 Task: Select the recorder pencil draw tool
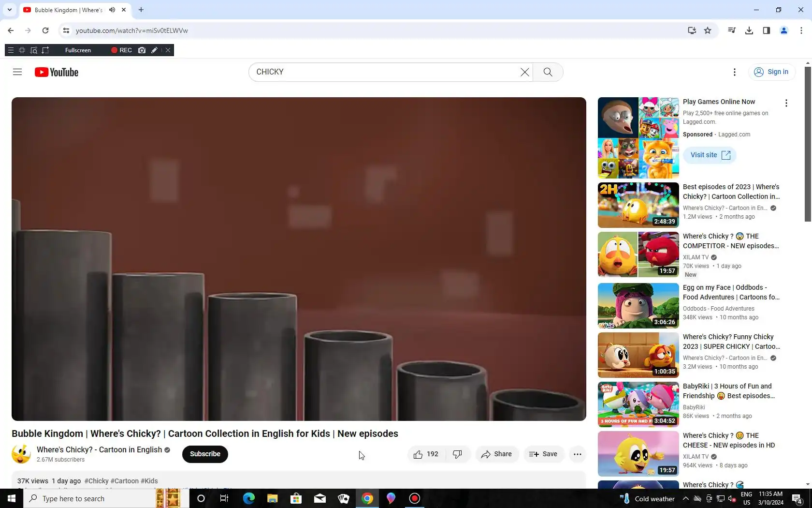point(154,50)
